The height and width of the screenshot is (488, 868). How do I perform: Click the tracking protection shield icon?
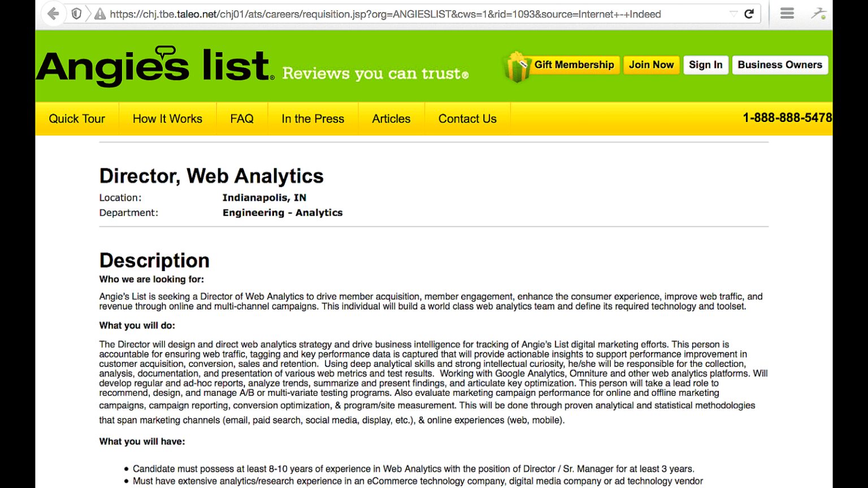pos(77,14)
